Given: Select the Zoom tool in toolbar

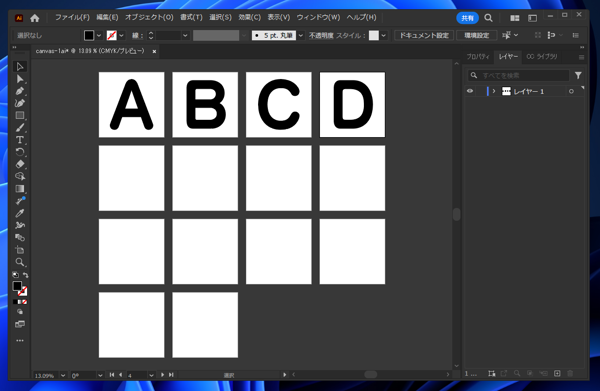Looking at the screenshot, I should pos(20,262).
